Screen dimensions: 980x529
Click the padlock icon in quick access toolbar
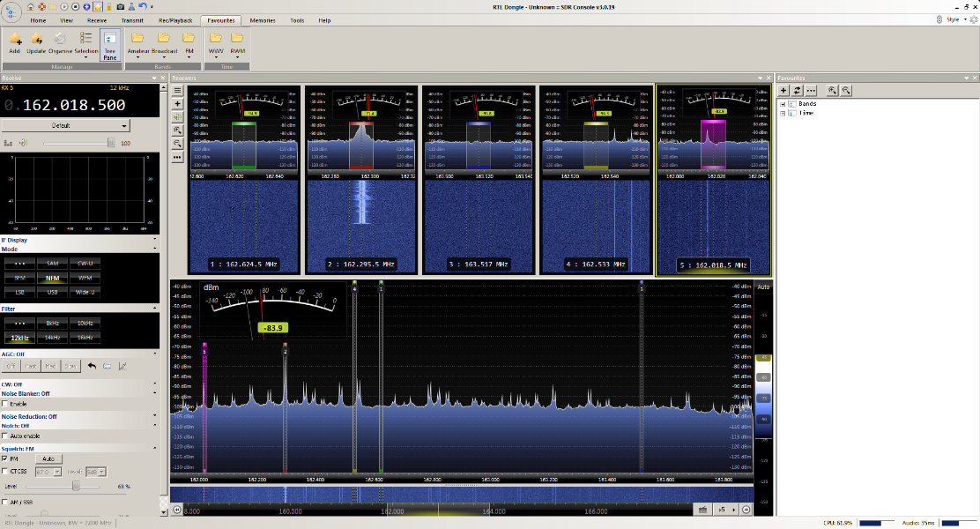coord(109,7)
